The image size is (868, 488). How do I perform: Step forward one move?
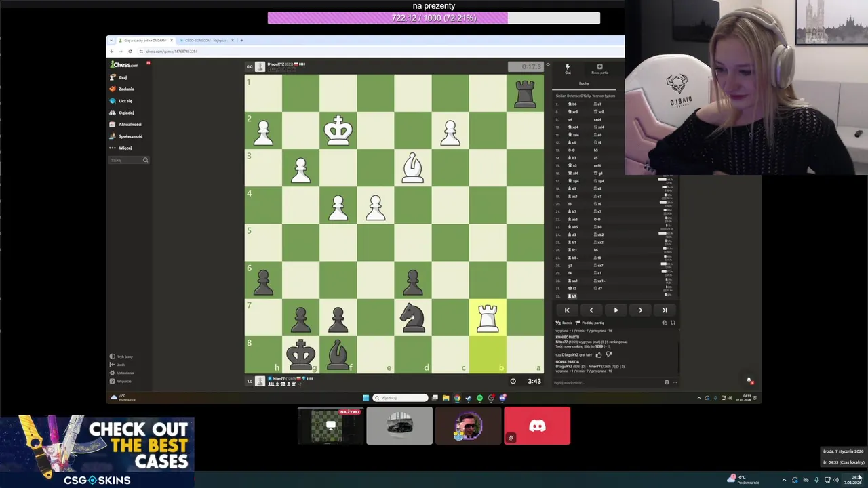click(x=640, y=310)
